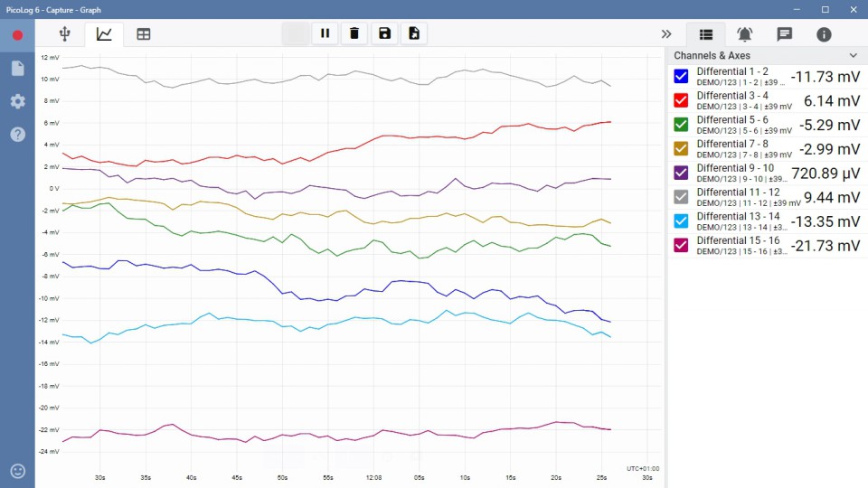Save the capture with disk icon
Screen dimensions: 868x488
[x=384, y=33]
